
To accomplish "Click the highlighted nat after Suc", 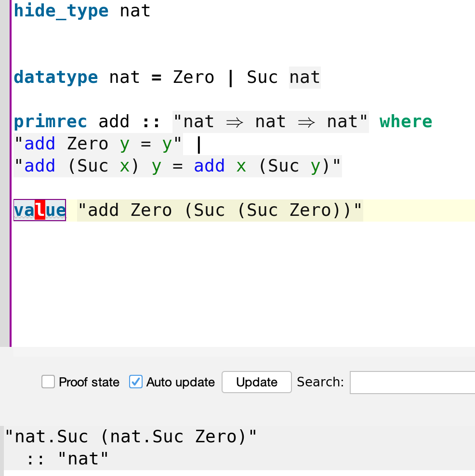I will [304, 77].
